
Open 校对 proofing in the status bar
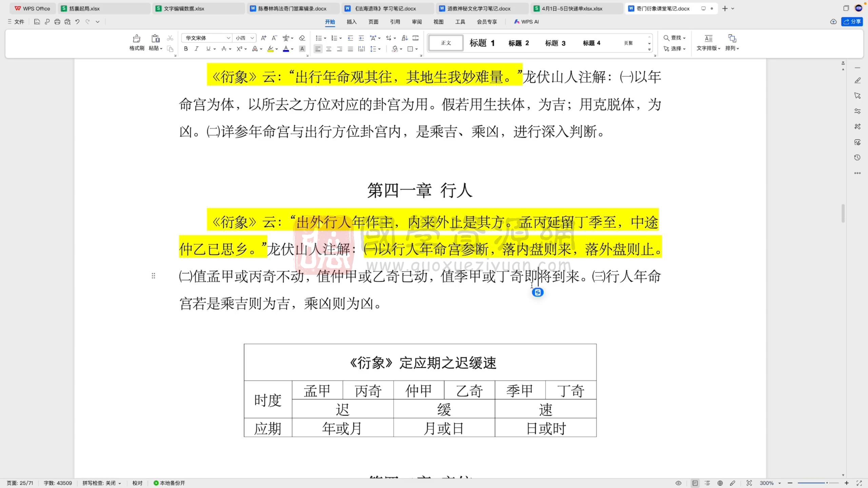[x=137, y=483]
